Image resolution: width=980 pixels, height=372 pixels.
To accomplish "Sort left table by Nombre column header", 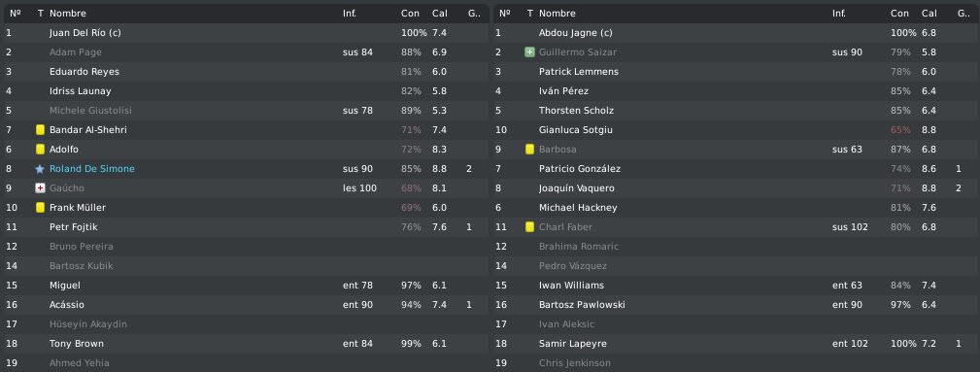I will pyautogui.click(x=67, y=14).
